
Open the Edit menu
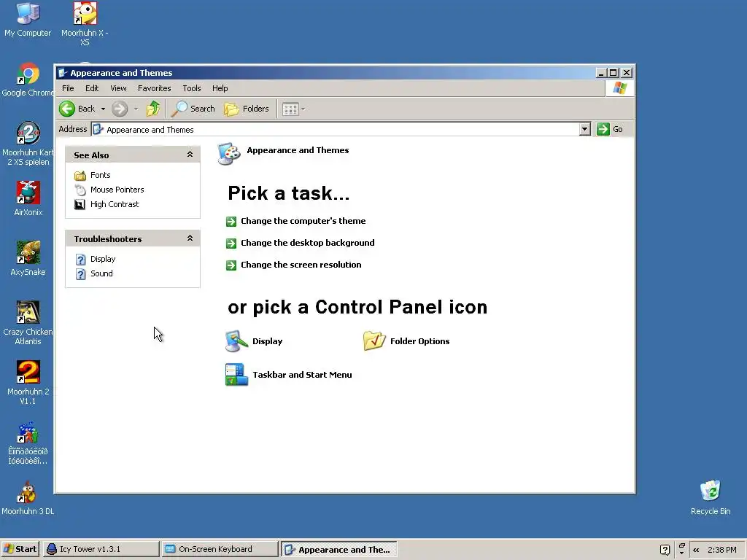[92, 88]
